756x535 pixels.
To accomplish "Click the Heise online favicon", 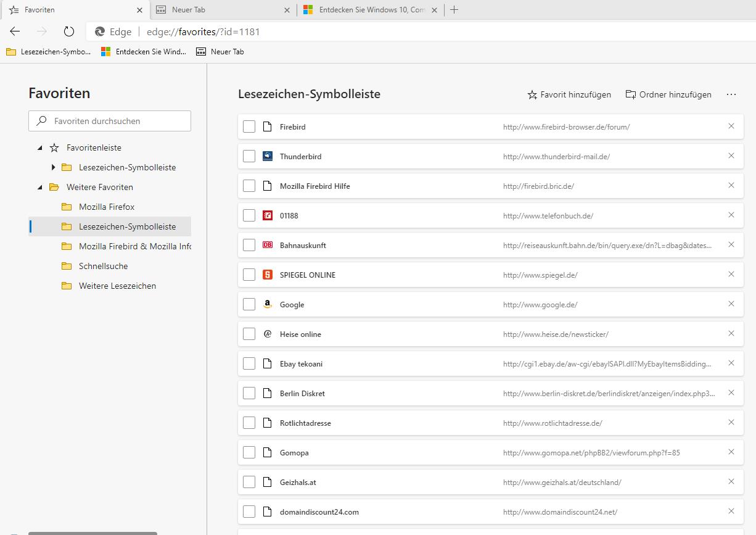I will (x=267, y=334).
